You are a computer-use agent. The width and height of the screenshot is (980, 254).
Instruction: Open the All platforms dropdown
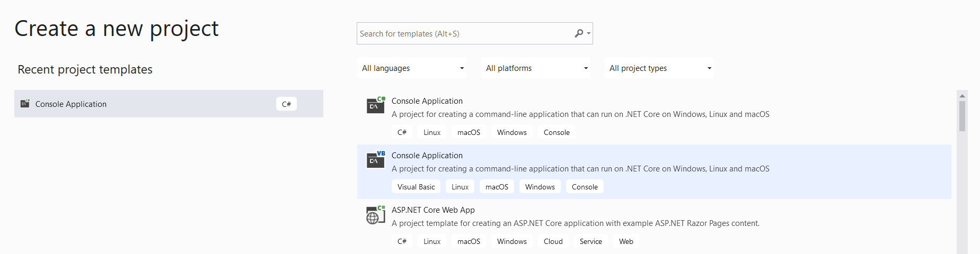(536, 68)
